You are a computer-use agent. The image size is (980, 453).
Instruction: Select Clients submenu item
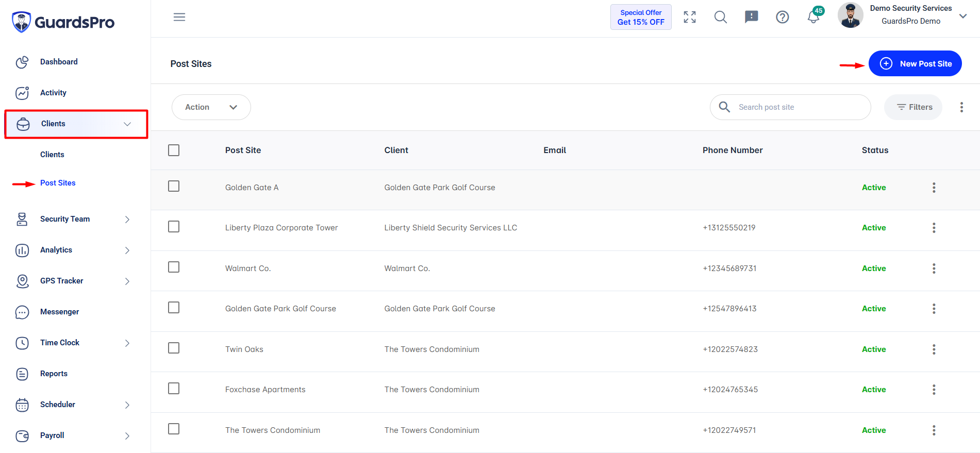(52, 155)
